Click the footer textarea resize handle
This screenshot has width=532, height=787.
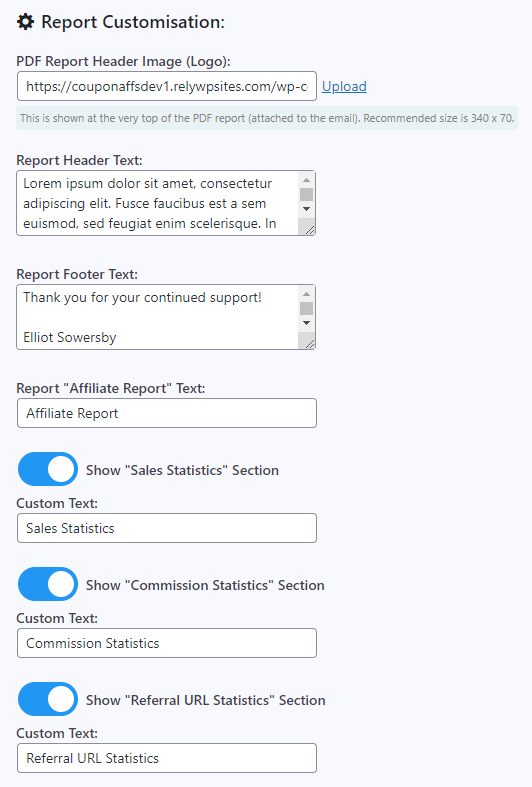[x=310, y=344]
